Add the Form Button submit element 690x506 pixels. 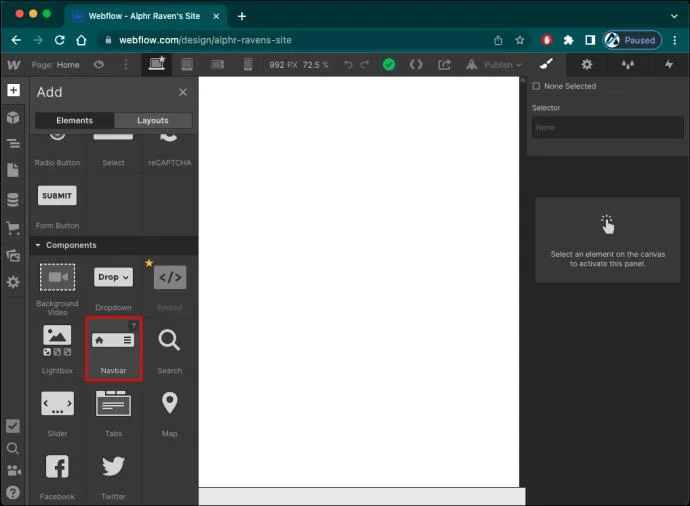(57, 207)
